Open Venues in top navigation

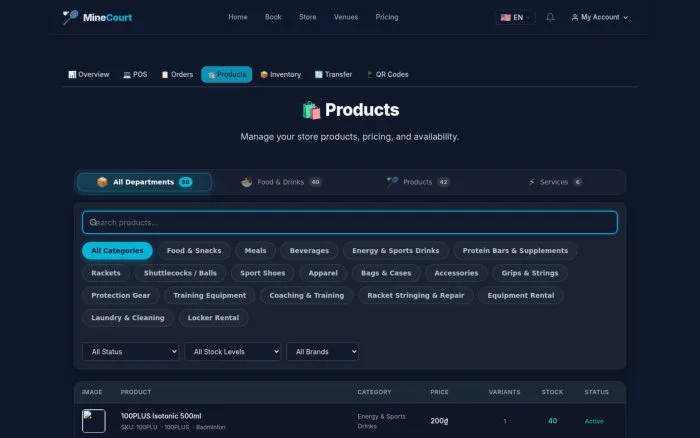[x=346, y=17]
